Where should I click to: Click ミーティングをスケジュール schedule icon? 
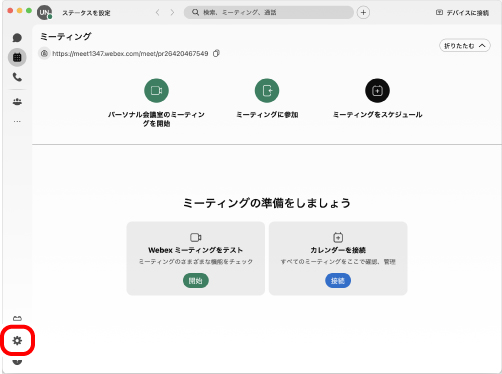tap(377, 91)
